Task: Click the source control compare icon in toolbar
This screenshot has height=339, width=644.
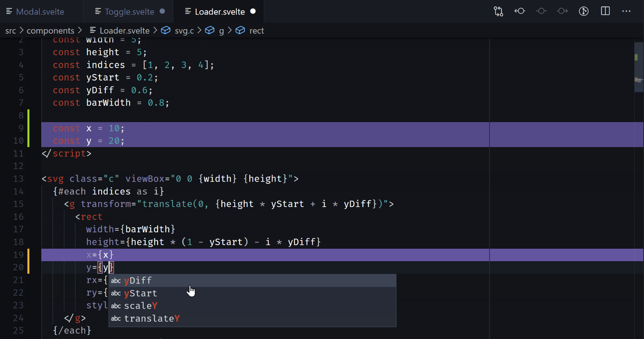Action: tap(498, 11)
